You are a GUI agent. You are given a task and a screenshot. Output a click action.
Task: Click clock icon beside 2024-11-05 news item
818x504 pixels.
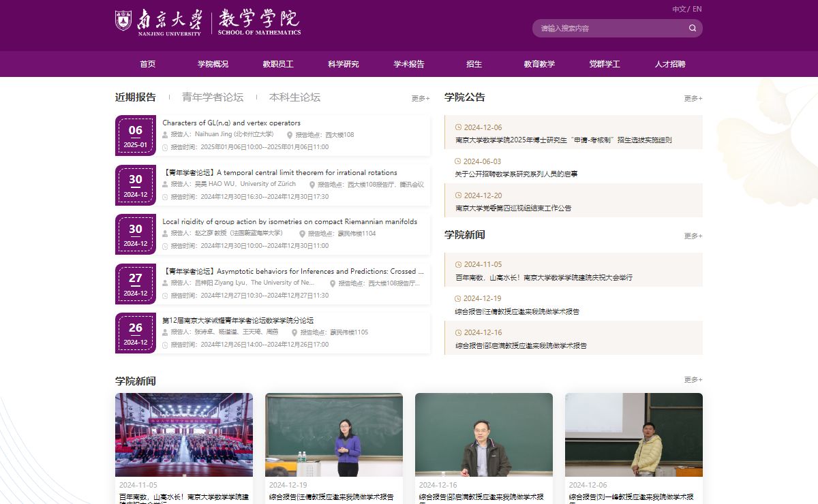tap(458, 264)
